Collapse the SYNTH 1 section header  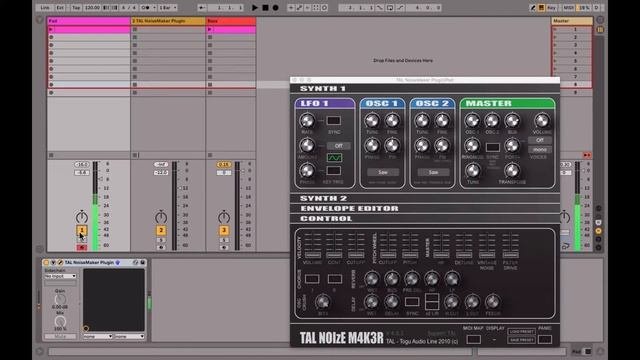(425, 89)
